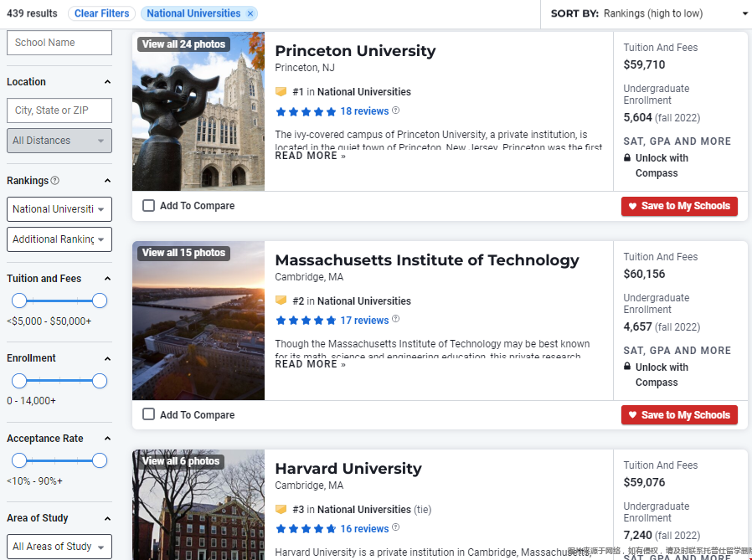Click help icon beside Harvard's 16 reviews

tap(395, 528)
